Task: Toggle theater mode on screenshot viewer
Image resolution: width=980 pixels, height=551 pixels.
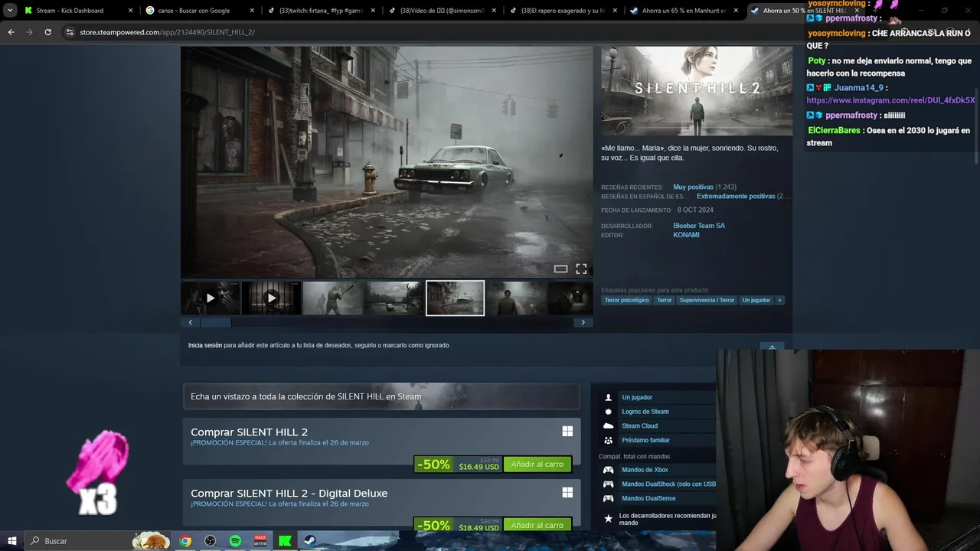Action: 560,269
